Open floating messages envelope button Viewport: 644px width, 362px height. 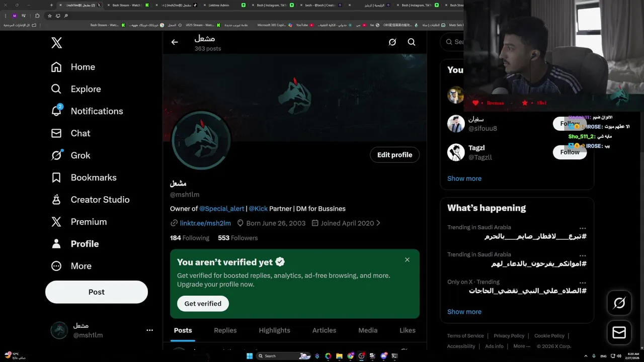619,332
